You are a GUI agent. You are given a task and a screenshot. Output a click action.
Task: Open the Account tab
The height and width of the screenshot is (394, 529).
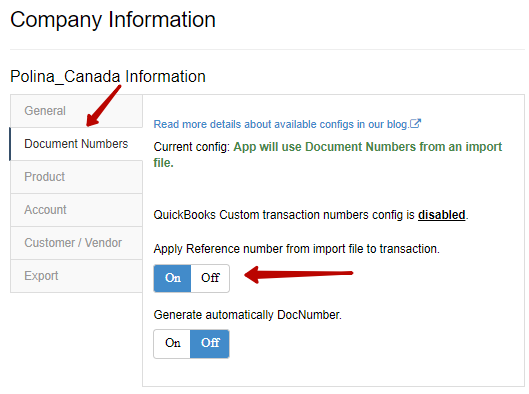tap(77, 210)
